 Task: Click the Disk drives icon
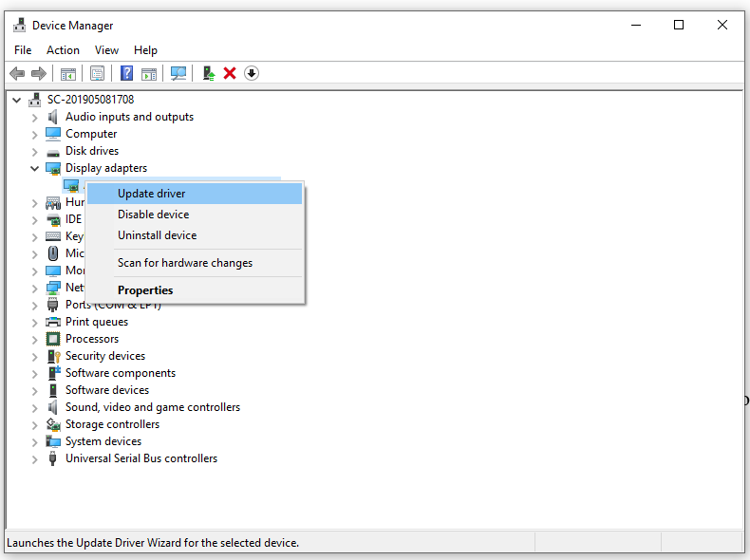(x=53, y=153)
